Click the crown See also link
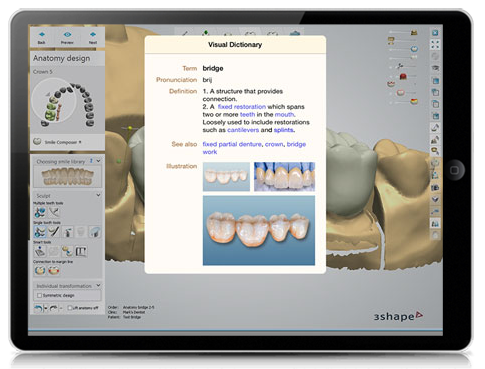485x369 pixels. pos(274,144)
